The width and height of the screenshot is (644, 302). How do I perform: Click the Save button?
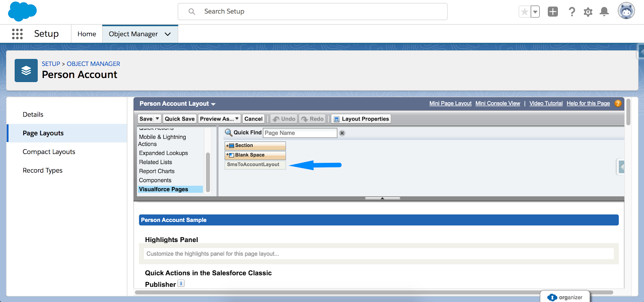pyautogui.click(x=146, y=119)
